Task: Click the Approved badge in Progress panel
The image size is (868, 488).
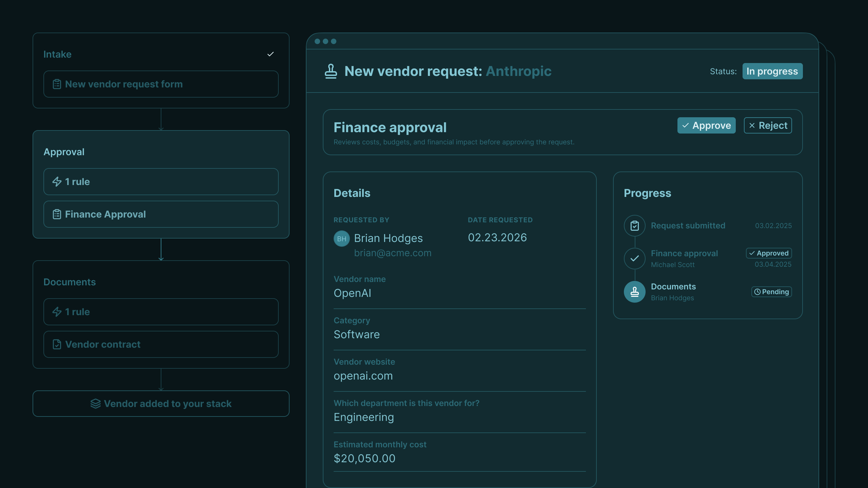Action: [x=769, y=253]
